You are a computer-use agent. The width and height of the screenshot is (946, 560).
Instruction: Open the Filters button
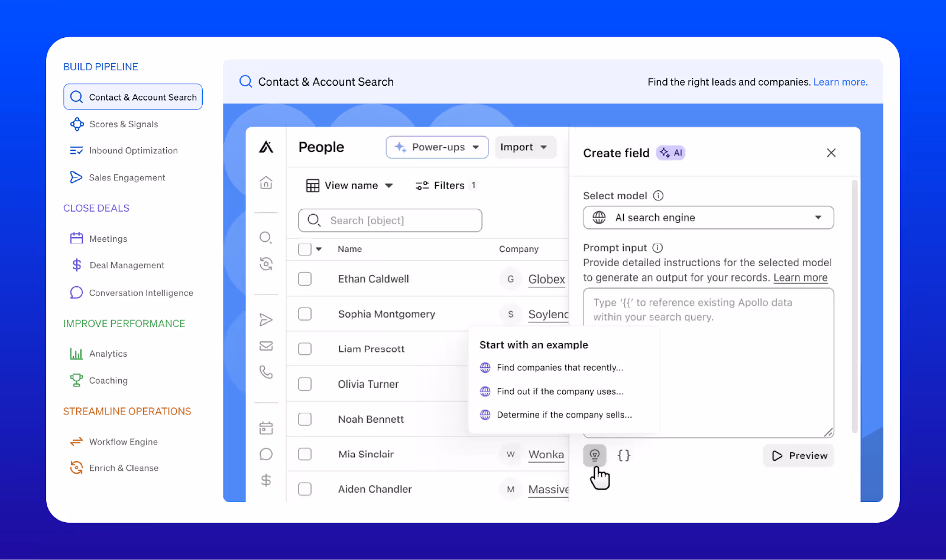point(447,186)
